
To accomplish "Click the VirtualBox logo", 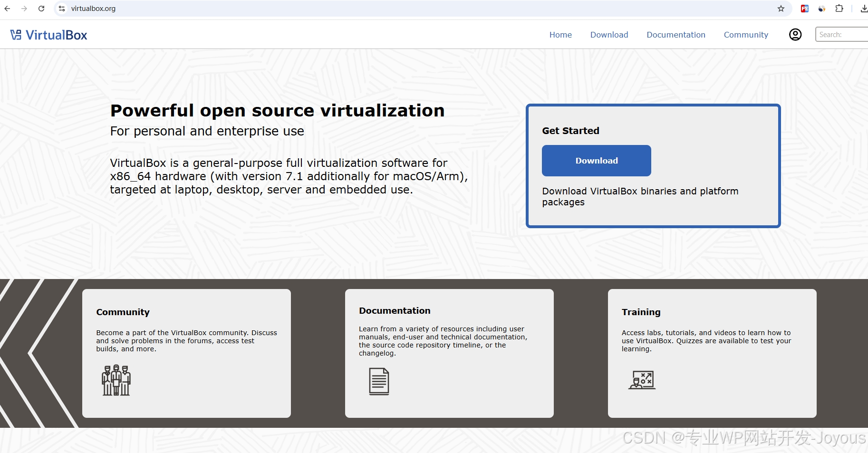I will [x=48, y=35].
